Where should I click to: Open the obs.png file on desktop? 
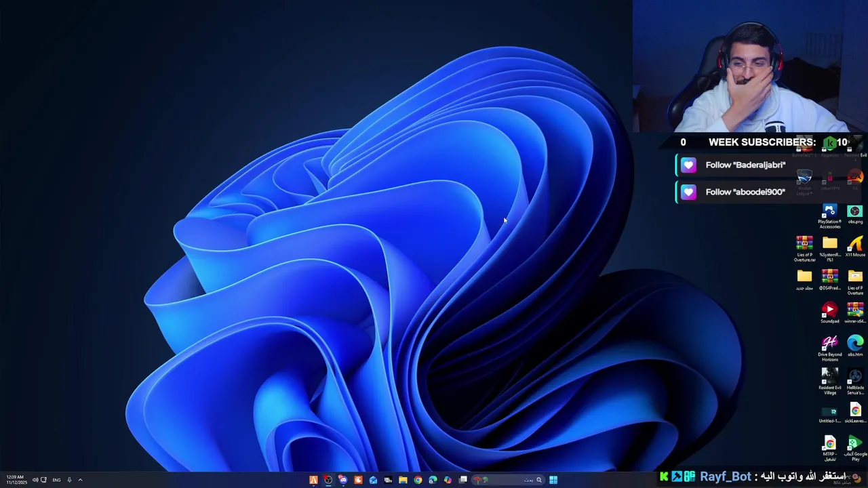coord(855,215)
